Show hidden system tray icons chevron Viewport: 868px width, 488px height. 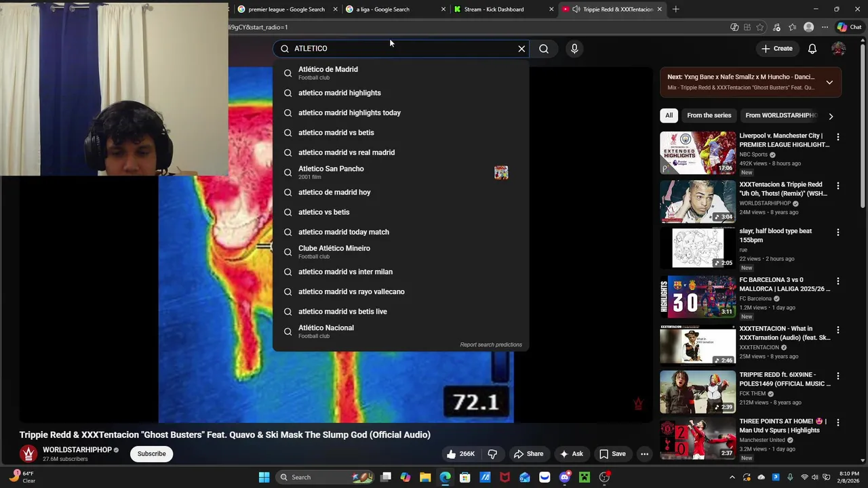pyautogui.click(x=732, y=477)
